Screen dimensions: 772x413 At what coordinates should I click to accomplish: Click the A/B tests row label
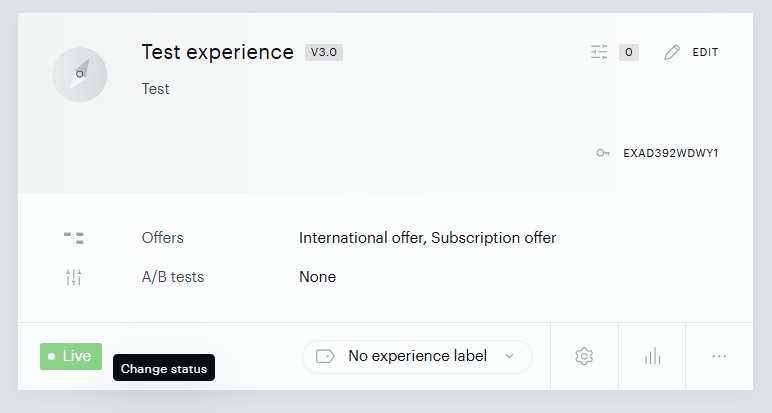pos(173,277)
